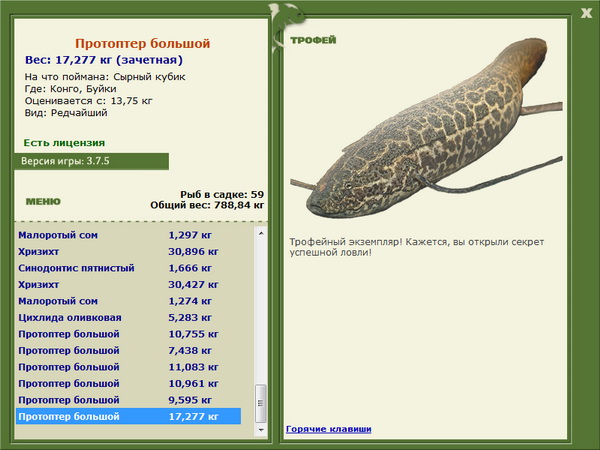Select Протоптер большой 10,961 кг row
The height and width of the screenshot is (450, 600).
tap(129, 383)
